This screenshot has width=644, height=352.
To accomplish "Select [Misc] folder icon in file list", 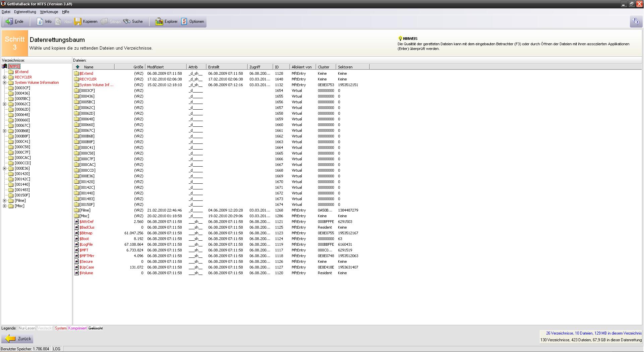I will coord(76,216).
